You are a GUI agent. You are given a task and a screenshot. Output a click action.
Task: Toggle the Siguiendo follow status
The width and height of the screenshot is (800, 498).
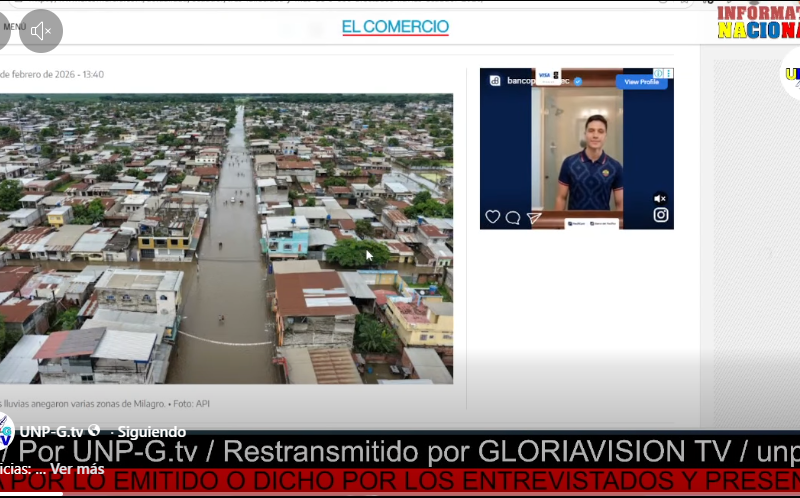pos(152,432)
